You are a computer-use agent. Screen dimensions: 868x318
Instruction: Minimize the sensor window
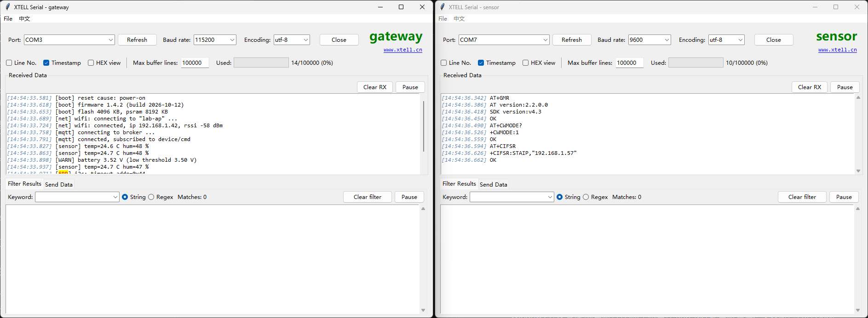coord(815,7)
